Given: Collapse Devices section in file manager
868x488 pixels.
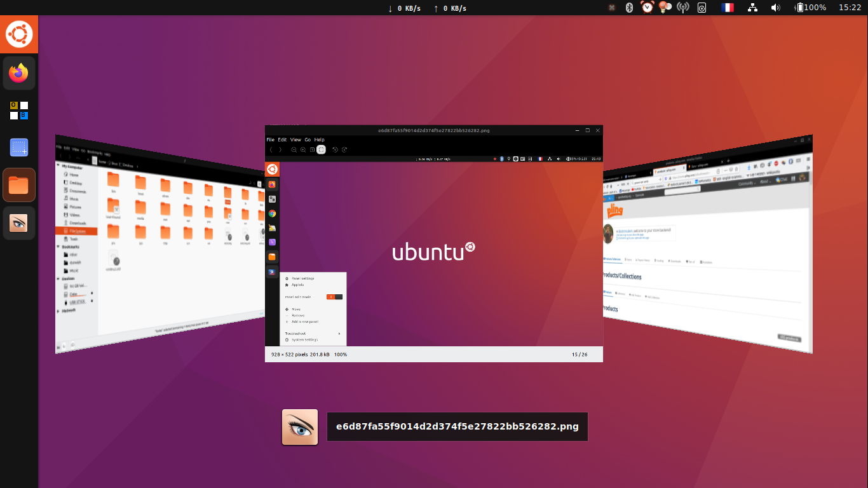Looking at the screenshot, I should click(58, 278).
